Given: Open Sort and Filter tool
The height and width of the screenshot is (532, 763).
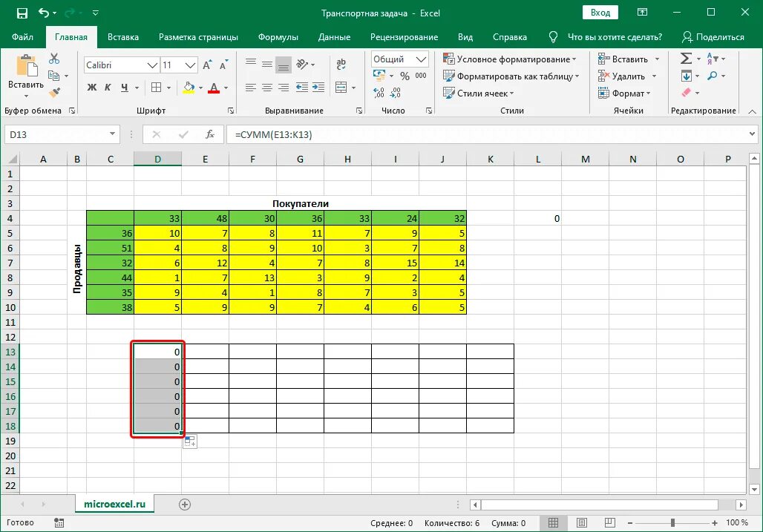Looking at the screenshot, I should click(x=713, y=59).
